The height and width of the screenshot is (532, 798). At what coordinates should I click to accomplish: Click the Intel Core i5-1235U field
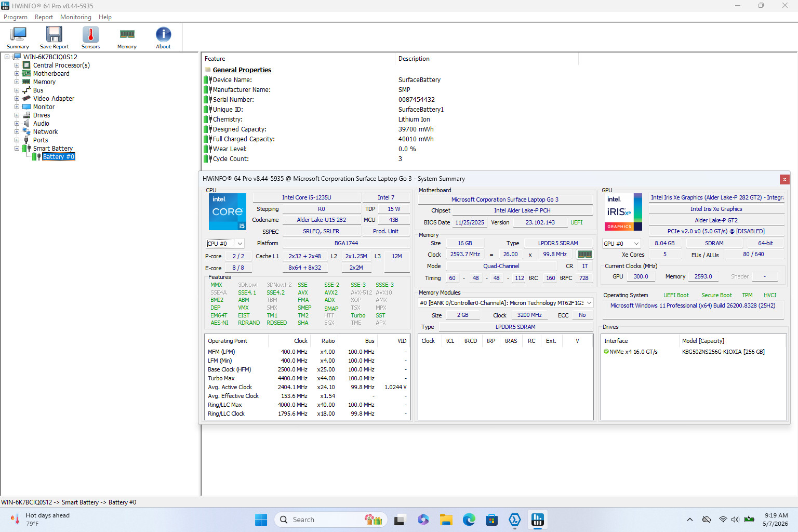307,197
